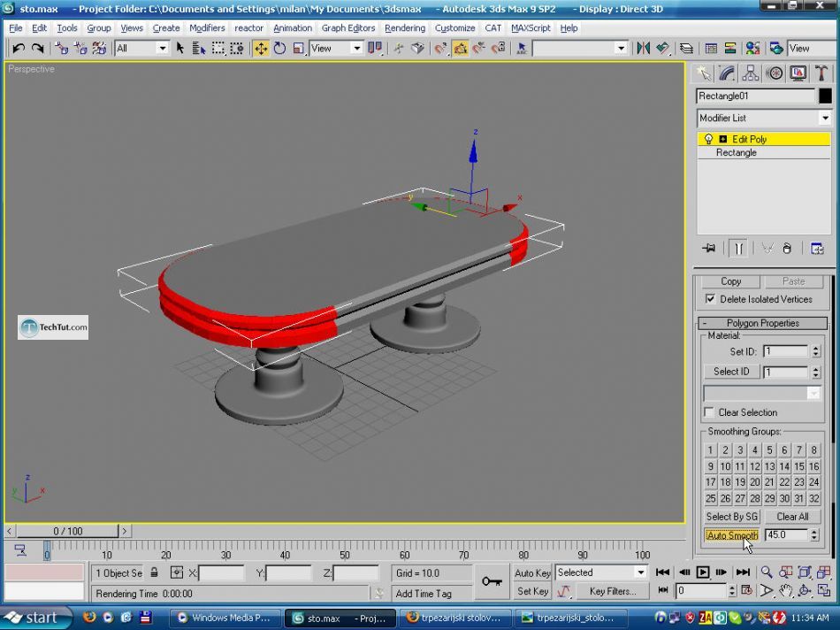Image resolution: width=840 pixels, height=630 pixels.
Task: Enable the Clear Selection checkbox
Action: pyautogui.click(x=709, y=412)
